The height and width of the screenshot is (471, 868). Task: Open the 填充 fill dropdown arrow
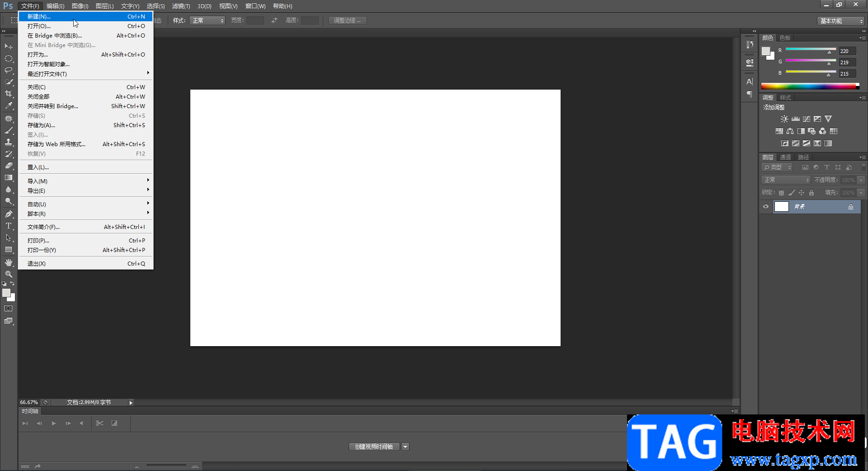pos(861,193)
